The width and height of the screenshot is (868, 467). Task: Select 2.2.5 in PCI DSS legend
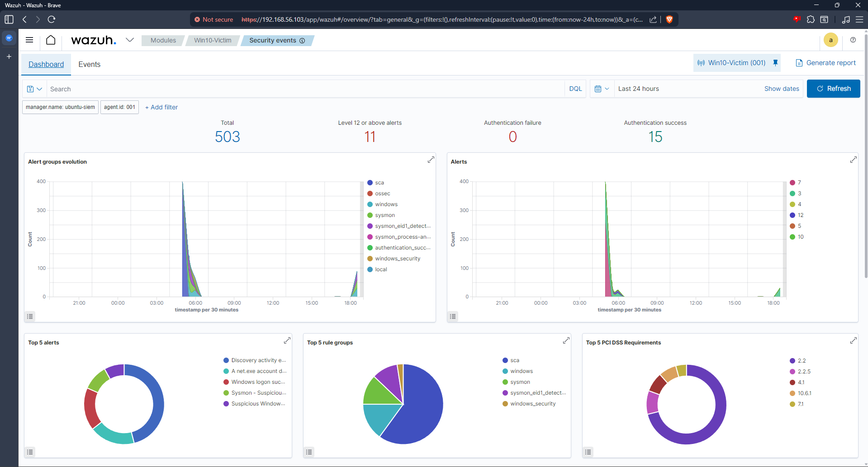click(804, 372)
